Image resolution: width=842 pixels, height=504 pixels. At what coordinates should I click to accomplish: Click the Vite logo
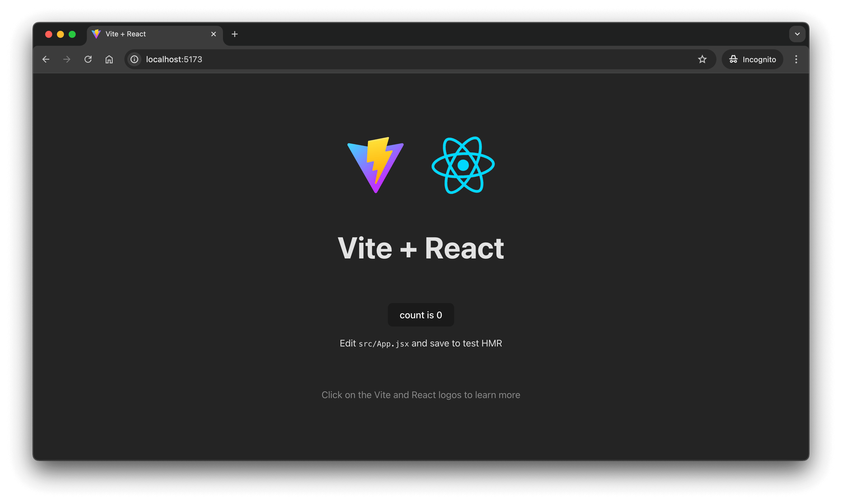(x=375, y=165)
